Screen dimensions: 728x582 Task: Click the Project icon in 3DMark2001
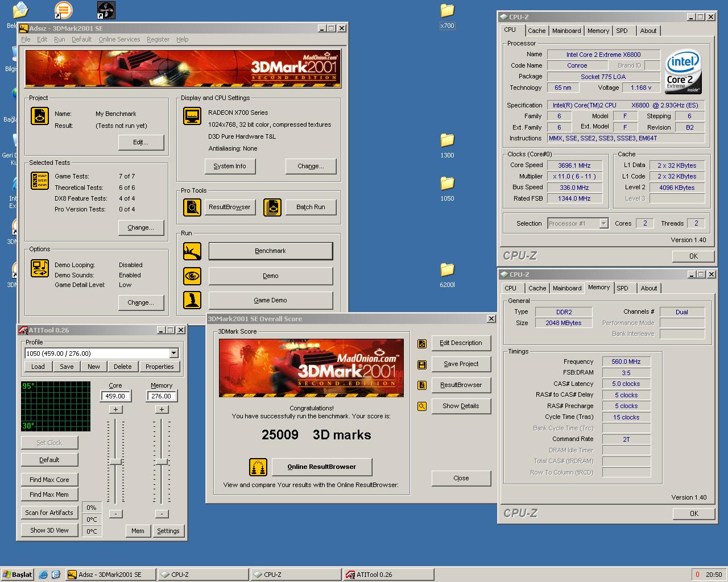39,116
